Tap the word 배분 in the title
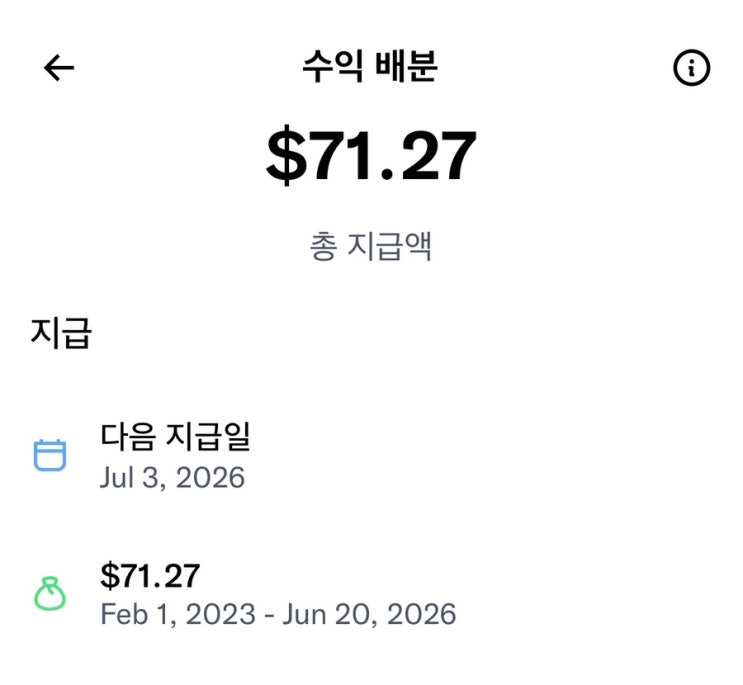The image size is (743, 685). (407, 66)
